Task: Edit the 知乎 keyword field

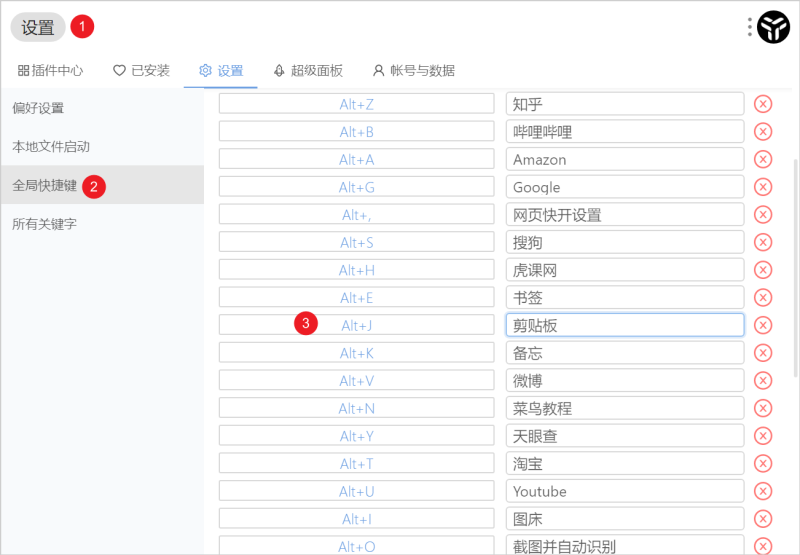Action: point(625,104)
